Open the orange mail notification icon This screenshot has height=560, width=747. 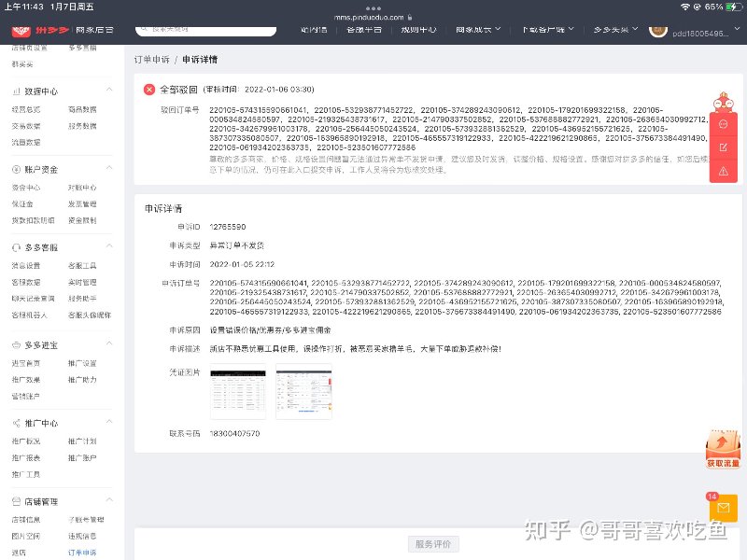pyautogui.click(x=723, y=508)
